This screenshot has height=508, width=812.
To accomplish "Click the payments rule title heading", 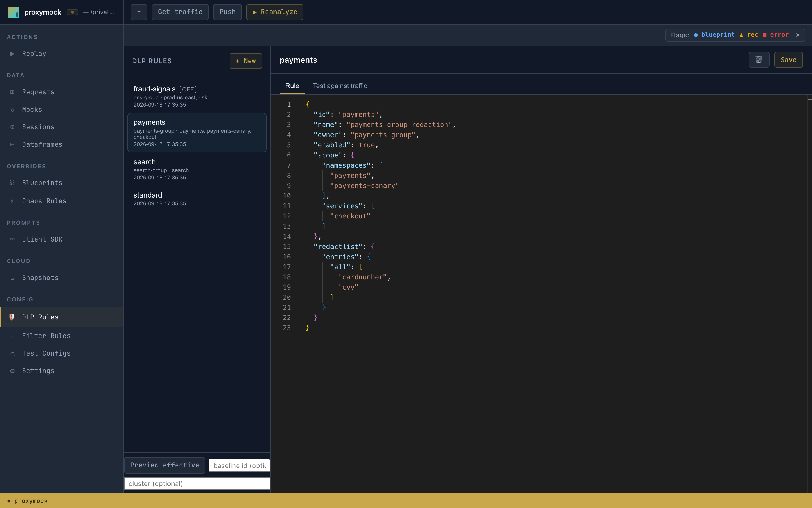I will [298, 60].
